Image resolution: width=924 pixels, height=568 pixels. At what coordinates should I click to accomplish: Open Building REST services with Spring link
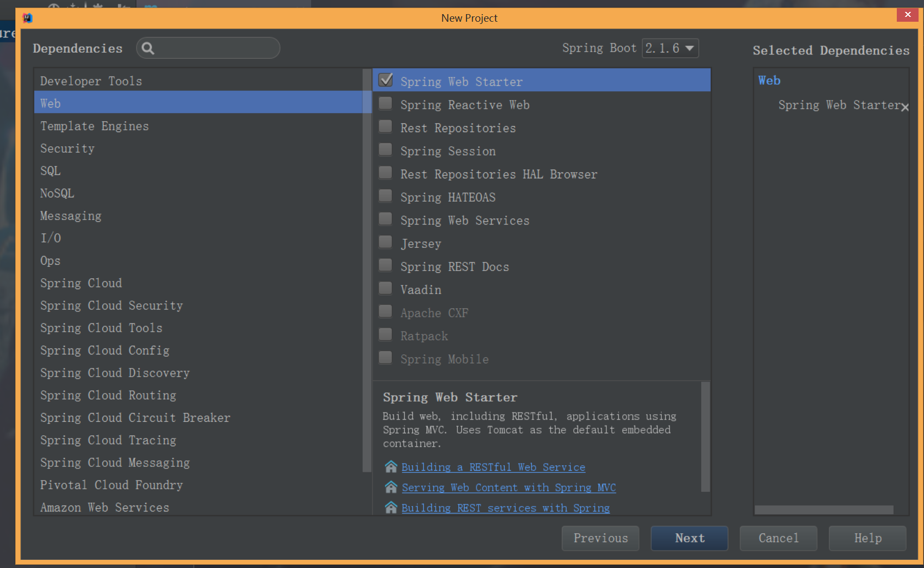505,508
